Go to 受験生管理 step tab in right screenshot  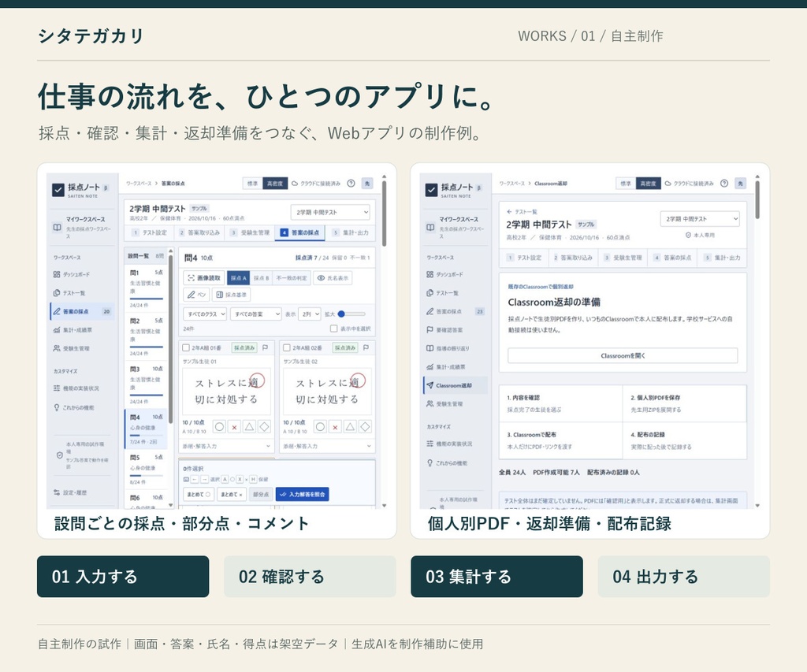(623, 258)
